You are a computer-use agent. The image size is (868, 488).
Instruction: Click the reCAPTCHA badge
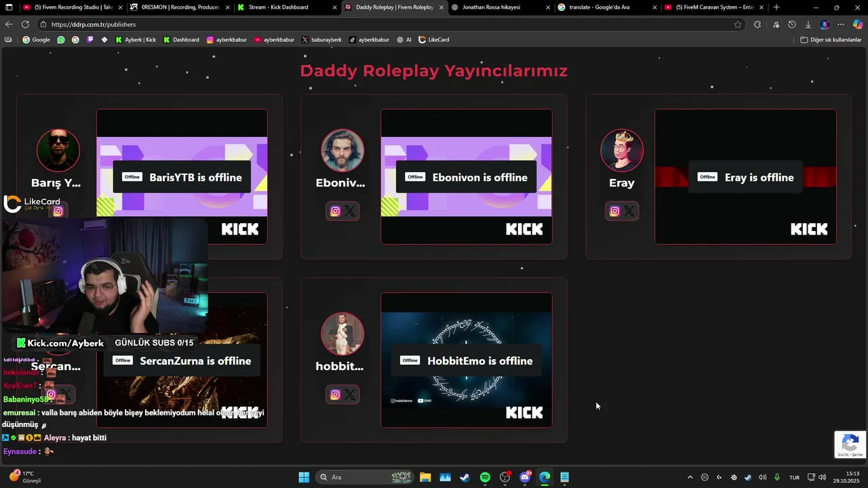click(850, 445)
